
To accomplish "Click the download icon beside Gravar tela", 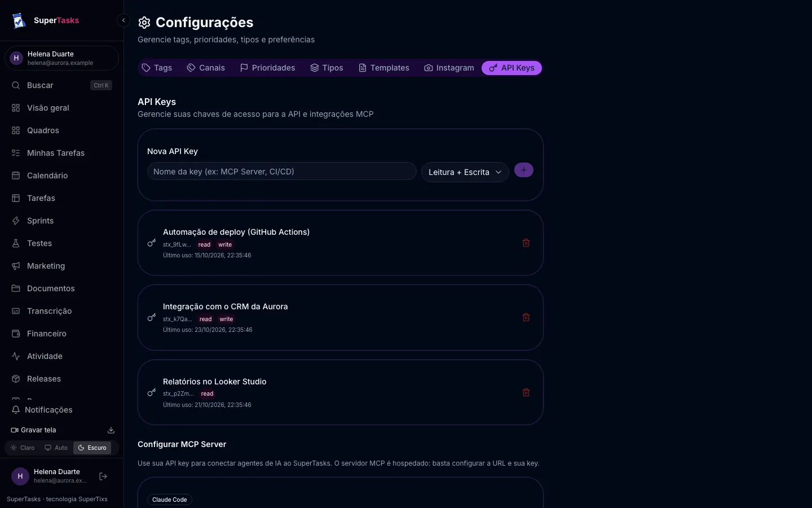I will click(111, 430).
